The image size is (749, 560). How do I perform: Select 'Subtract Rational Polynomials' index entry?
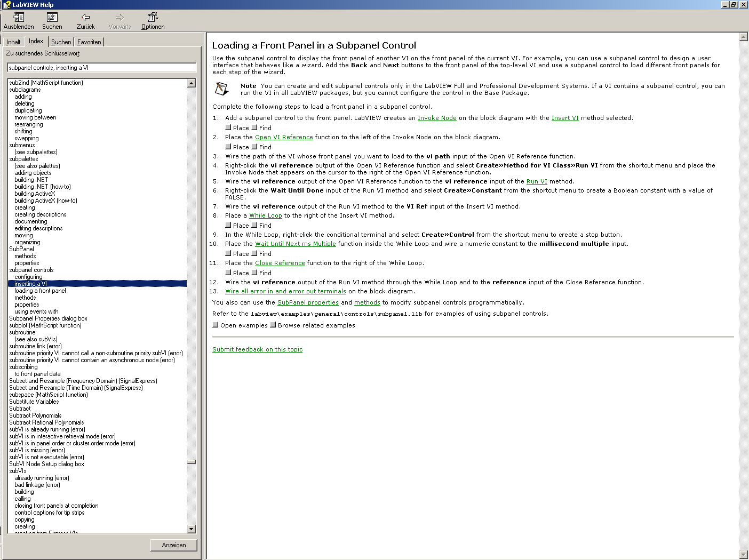click(46, 422)
